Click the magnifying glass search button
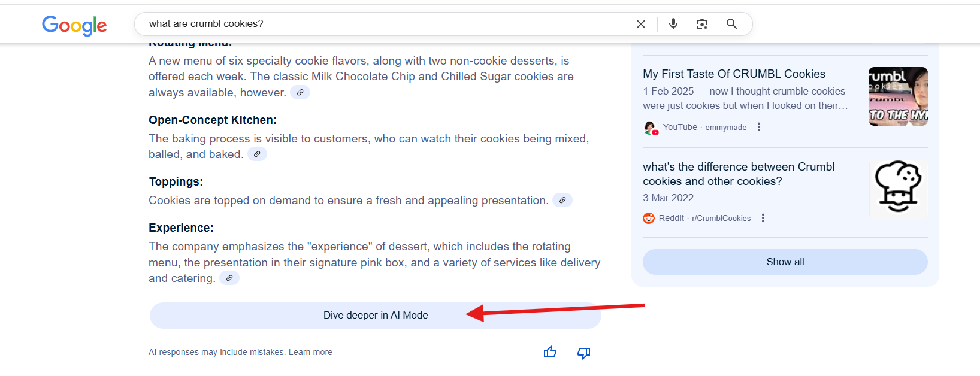Screen dimensions: 980x376 coord(731,24)
